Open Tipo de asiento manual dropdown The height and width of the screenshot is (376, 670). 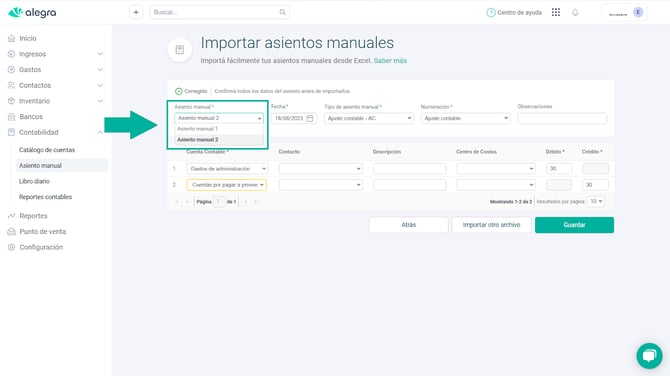(369, 118)
